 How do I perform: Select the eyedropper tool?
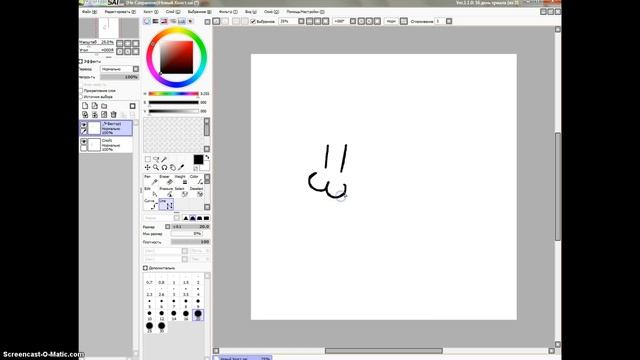[181, 167]
